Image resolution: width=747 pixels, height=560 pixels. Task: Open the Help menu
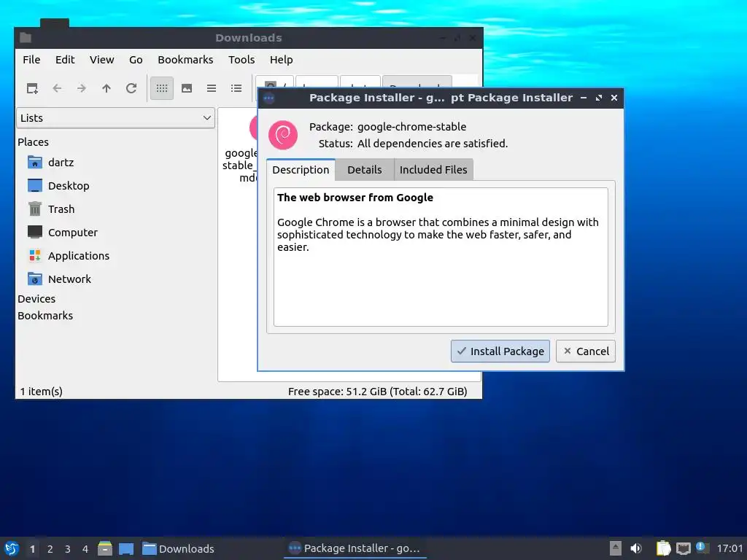point(281,60)
